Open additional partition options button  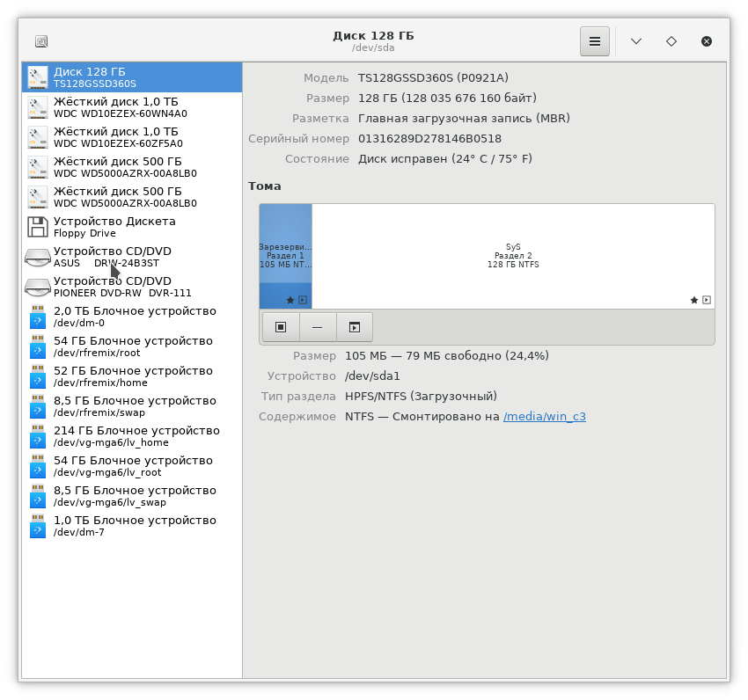pyautogui.click(x=355, y=327)
